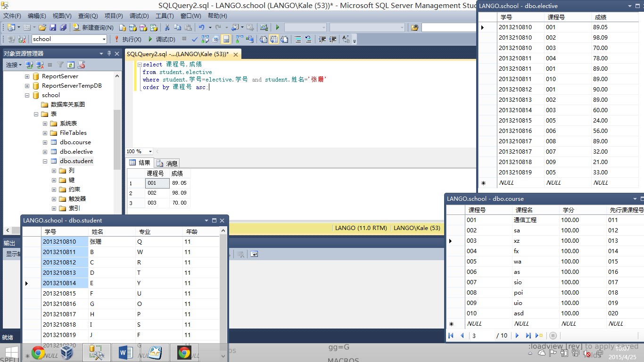Viewport: 644px width, 362px height.
Task: Click the Cut scissors icon
Action: click(167, 27)
